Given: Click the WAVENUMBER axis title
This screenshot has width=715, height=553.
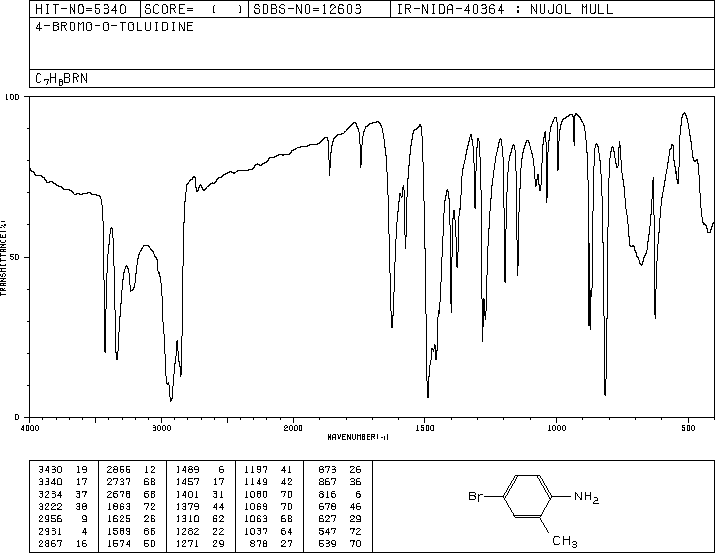Looking at the screenshot, I should click(358, 437).
